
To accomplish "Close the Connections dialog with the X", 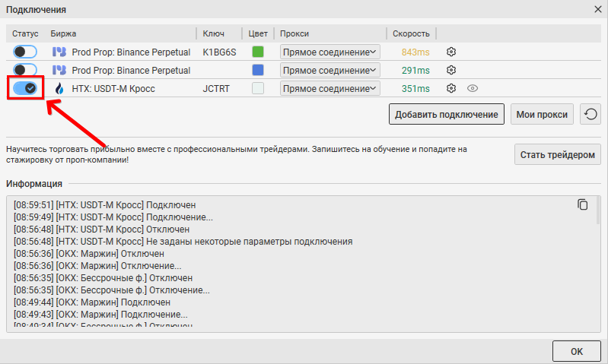I will coord(597,9).
